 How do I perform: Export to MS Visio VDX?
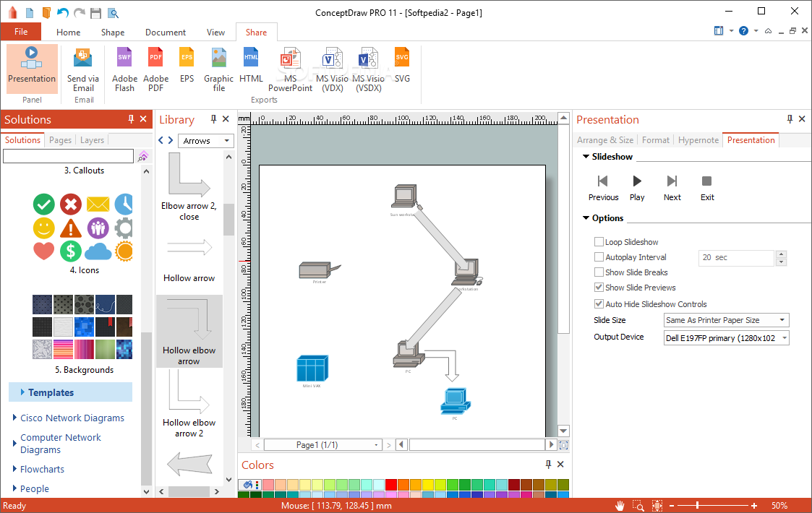pos(332,70)
